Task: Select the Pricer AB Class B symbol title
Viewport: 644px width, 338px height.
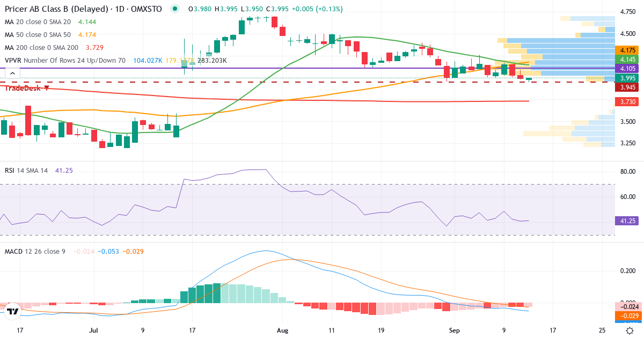Action: click(x=83, y=9)
